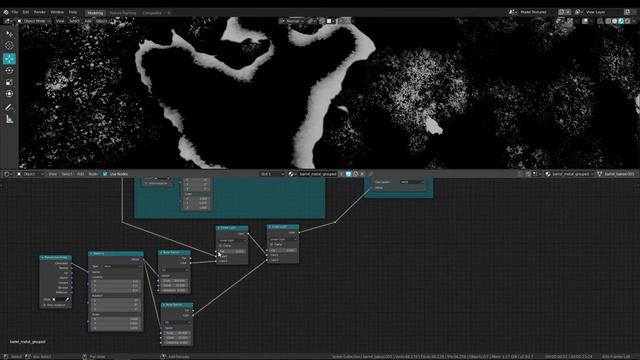640x360 pixels.
Task: Adjust Scale slider on upper Noise Texture node
Action: 175,281
